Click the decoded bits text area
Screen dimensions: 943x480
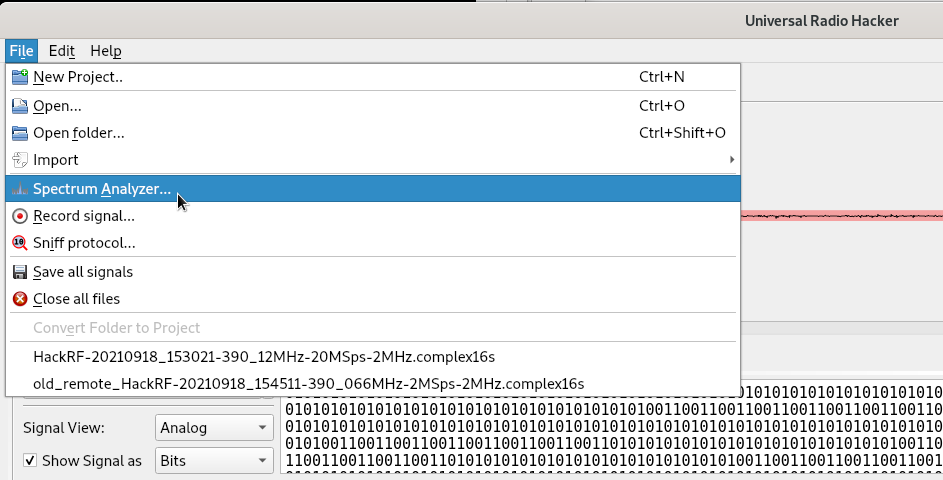click(612, 435)
